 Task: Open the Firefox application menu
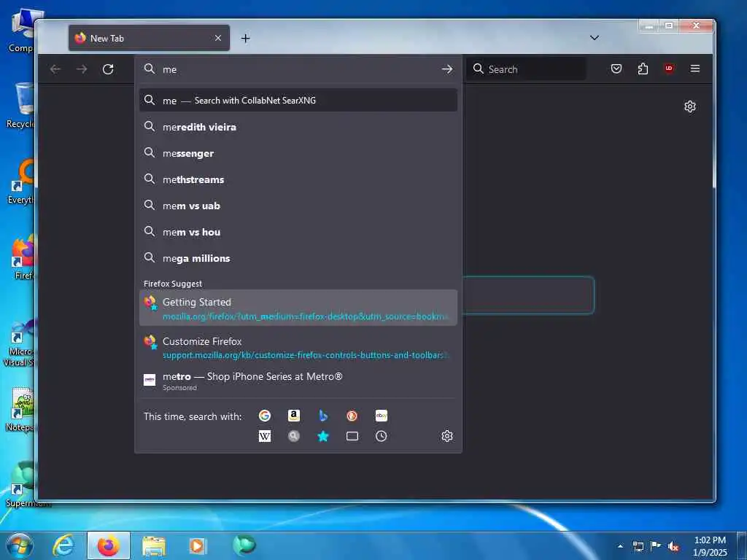click(695, 69)
